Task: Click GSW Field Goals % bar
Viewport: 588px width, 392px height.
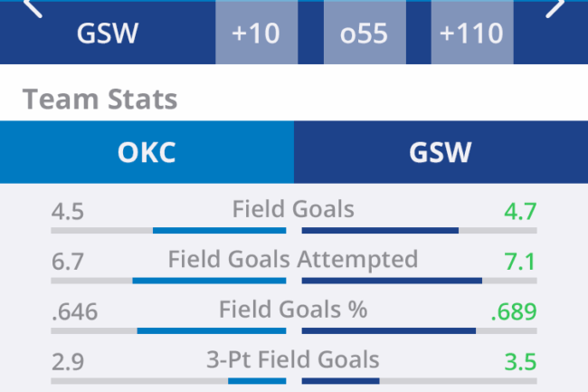Action: click(388, 330)
